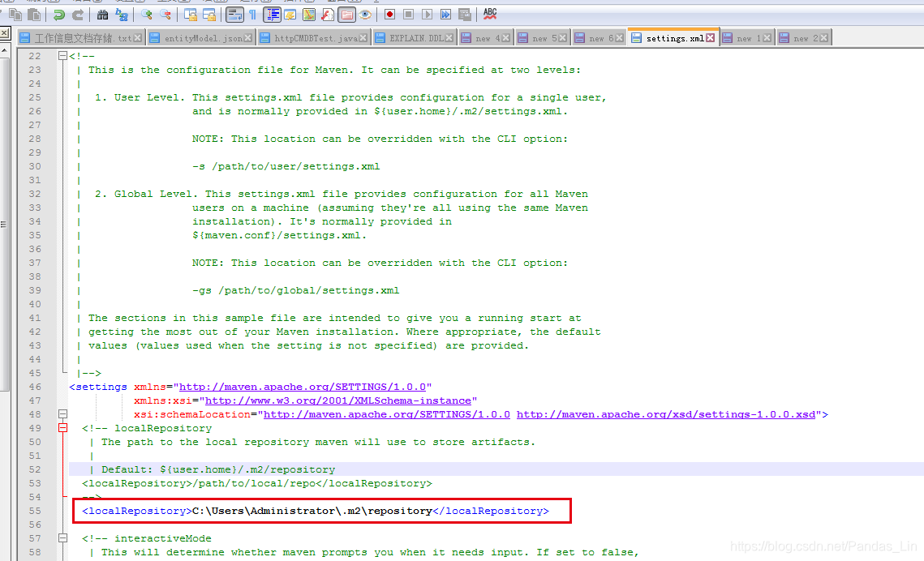Open the settings-1.0.0.xsd link
924x561 pixels.
tap(666, 414)
